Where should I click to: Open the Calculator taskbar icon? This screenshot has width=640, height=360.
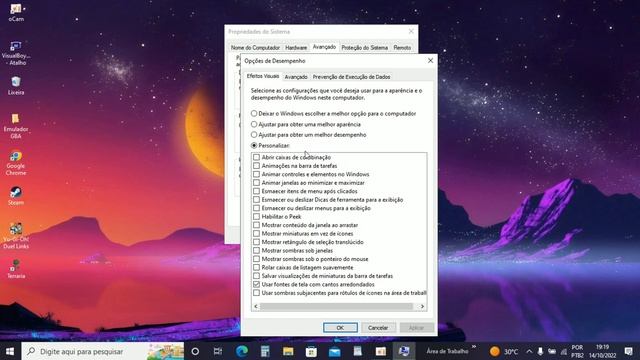pos(265,351)
